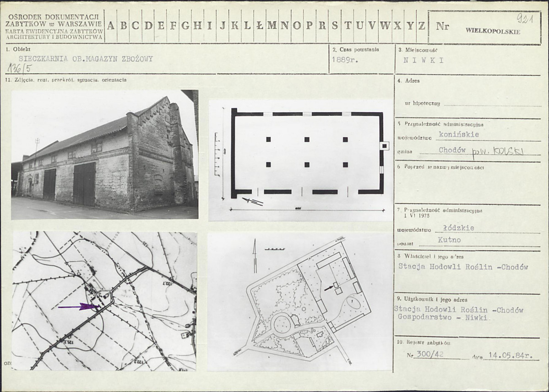The width and height of the screenshot is (549, 392).
Task: Select letter S in the alphabet strip
Action: click(x=335, y=26)
